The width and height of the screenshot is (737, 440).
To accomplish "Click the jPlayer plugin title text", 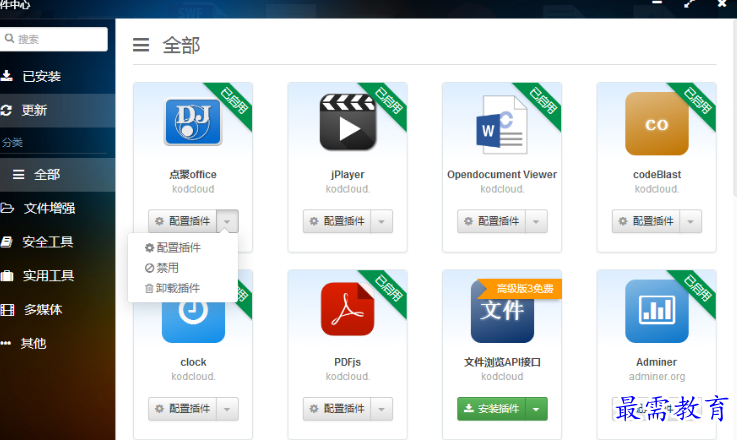I will coord(347,174).
